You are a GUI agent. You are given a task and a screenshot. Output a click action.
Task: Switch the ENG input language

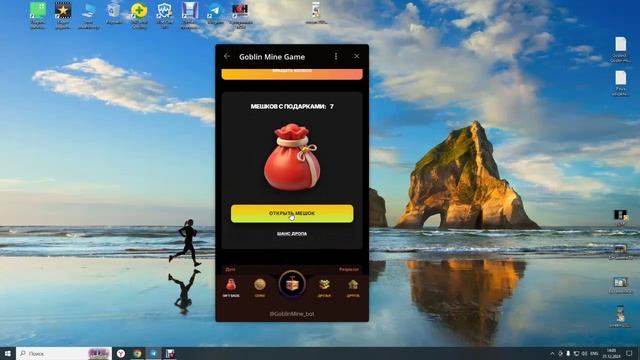coord(594,353)
